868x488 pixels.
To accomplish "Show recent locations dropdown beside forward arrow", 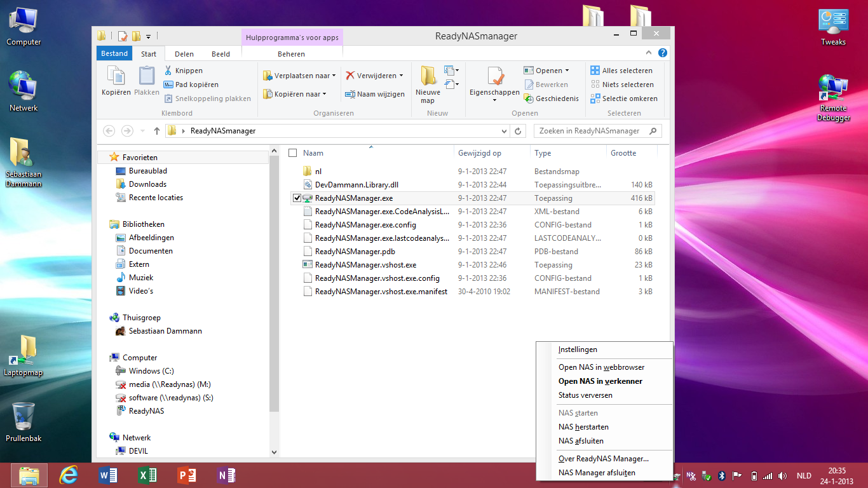I will [x=142, y=131].
